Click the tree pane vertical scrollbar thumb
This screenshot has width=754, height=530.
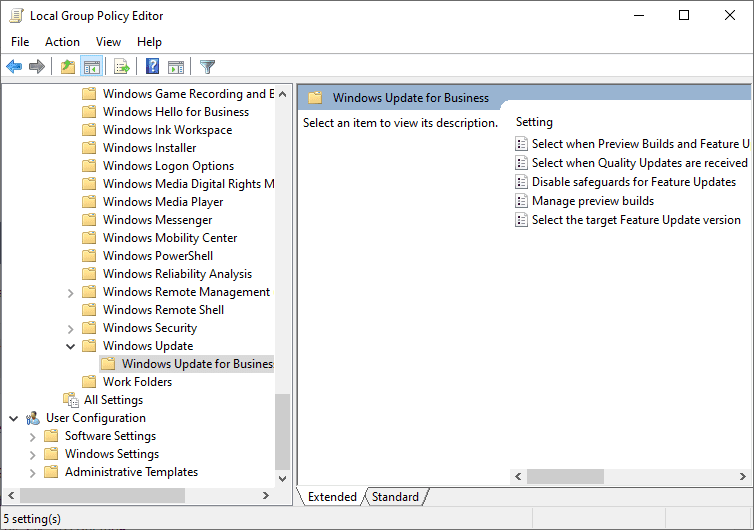click(x=283, y=432)
